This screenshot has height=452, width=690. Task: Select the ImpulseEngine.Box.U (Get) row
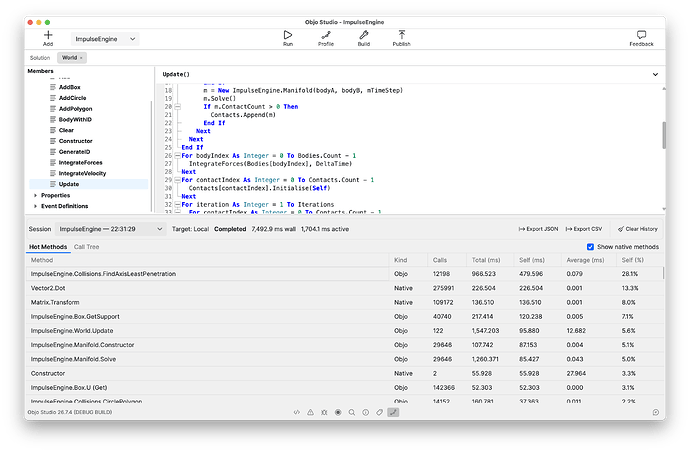(x=344, y=388)
